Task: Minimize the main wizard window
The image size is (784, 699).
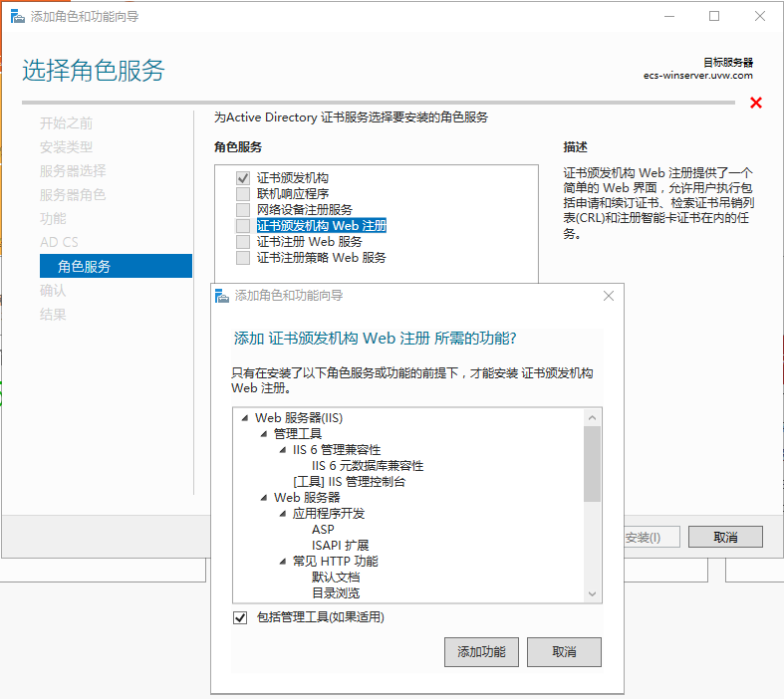Action: tap(669, 17)
